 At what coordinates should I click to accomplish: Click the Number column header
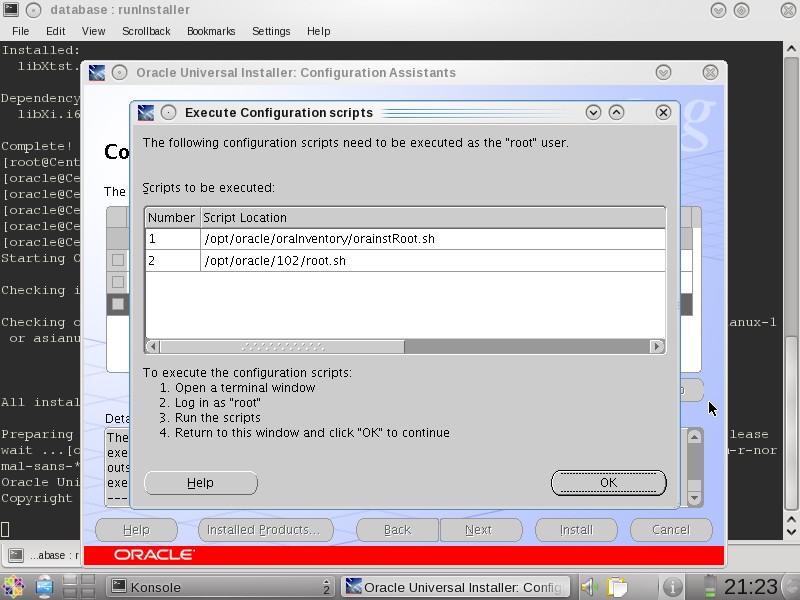pyautogui.click(x=172, y=218)
